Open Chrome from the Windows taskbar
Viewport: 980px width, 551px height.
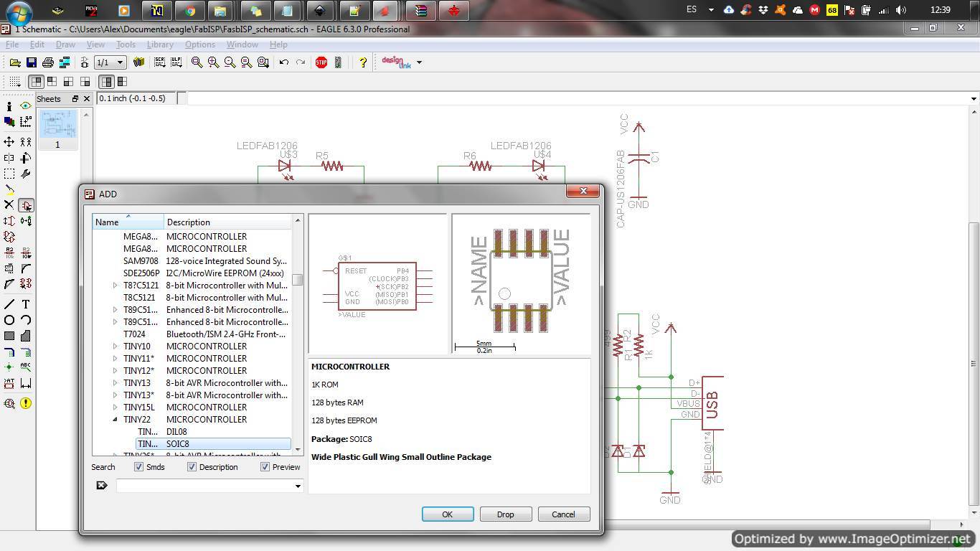click(x=189, y=11)
